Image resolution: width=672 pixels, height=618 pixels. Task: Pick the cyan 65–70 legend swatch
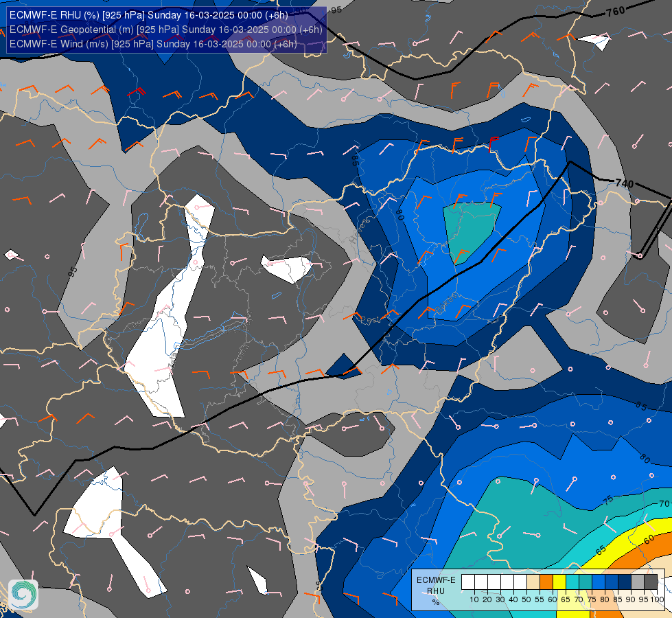point(572,582)
